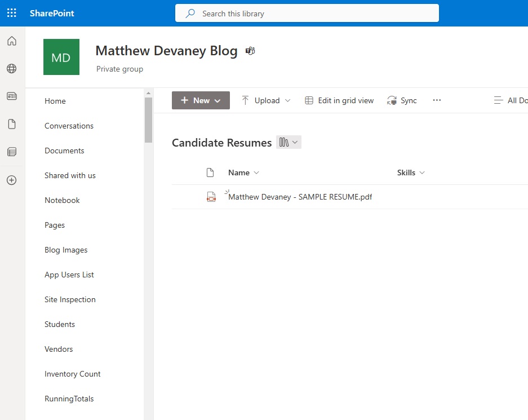Image resolution: width=528 pixels, height=420 pixels.
Task: Open the Name column dropdown
Action: pyautogui.click(x=244, y=173)
